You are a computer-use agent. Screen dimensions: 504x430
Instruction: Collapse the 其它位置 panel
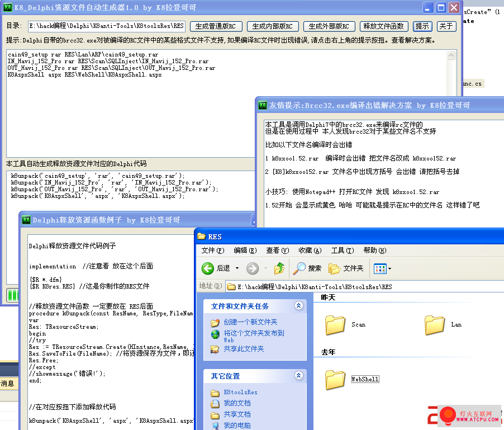pyautogui.click(x=298, y=375)
